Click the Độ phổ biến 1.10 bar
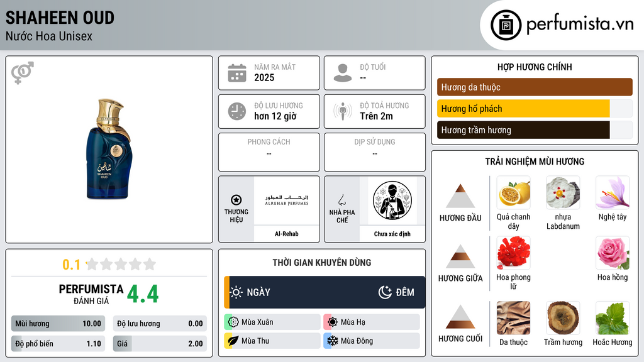This screenshot has height=362, width=644. point(58,344)
